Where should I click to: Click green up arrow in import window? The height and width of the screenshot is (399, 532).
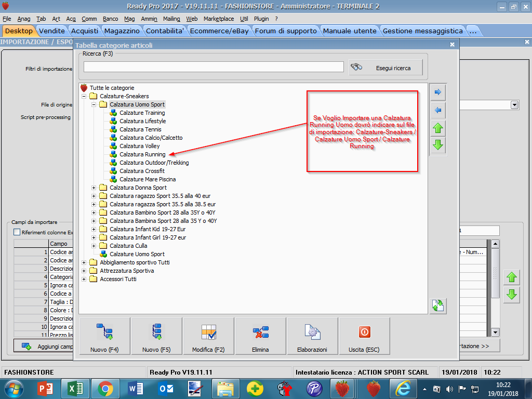(x=512, y=277)
